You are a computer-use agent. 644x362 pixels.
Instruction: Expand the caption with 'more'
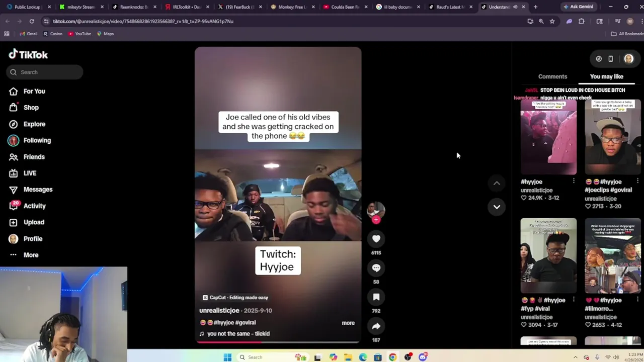[348, 323]
